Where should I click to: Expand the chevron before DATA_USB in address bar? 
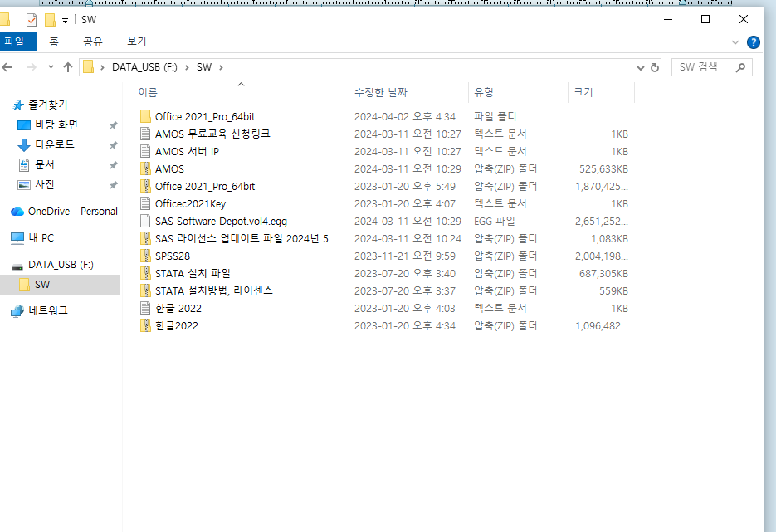click(102, 67)
